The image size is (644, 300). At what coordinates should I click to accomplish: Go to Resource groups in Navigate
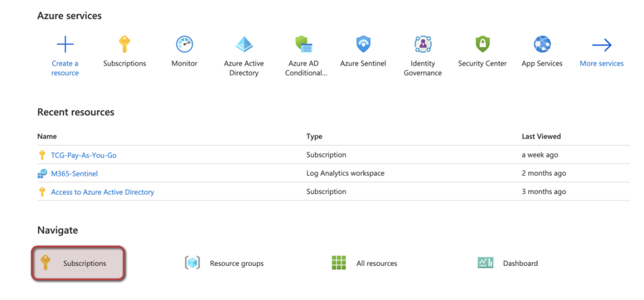pos(236,263)
